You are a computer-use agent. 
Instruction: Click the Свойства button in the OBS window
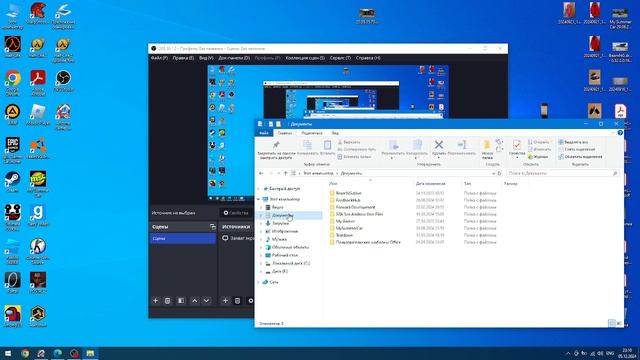click(x=236, y=213)
